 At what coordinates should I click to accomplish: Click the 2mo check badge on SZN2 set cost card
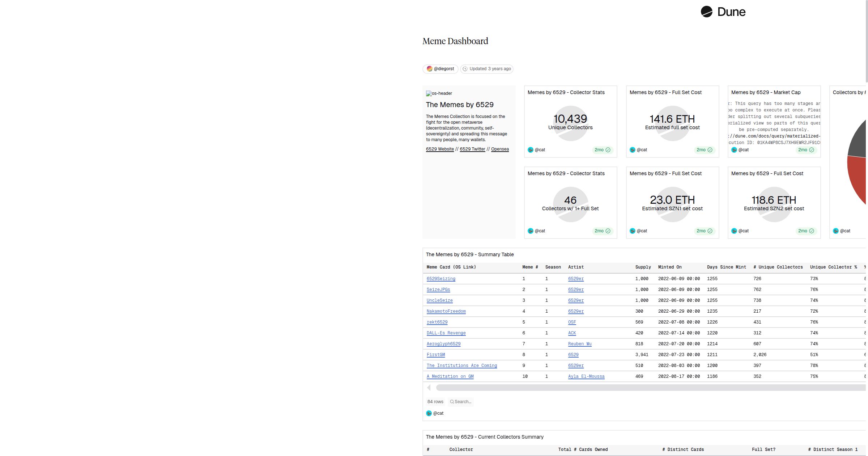pos(806,231)
